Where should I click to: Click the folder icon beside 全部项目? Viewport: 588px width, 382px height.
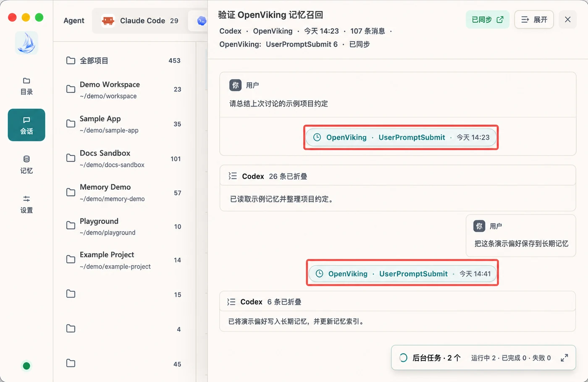[71, 60]
